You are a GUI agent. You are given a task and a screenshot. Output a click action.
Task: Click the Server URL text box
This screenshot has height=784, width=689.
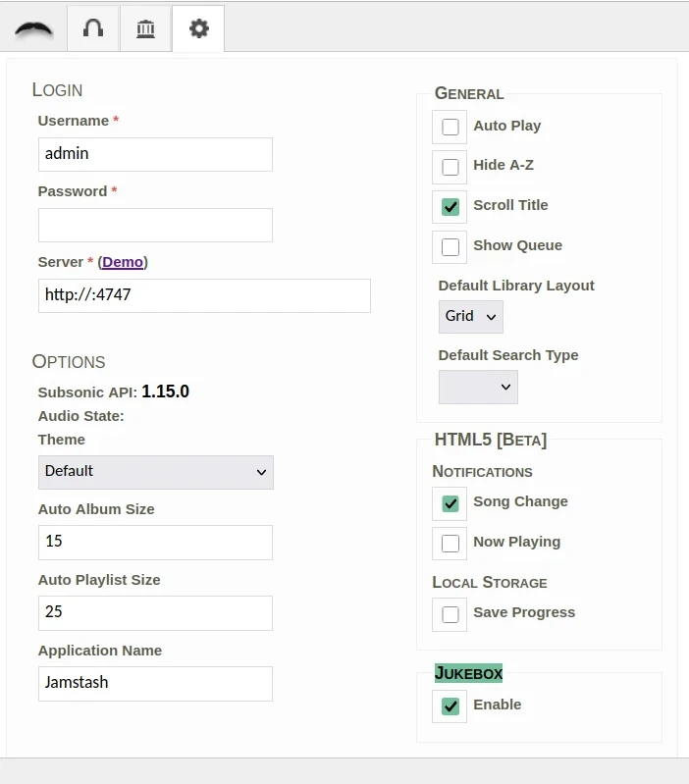coord(204,295)
